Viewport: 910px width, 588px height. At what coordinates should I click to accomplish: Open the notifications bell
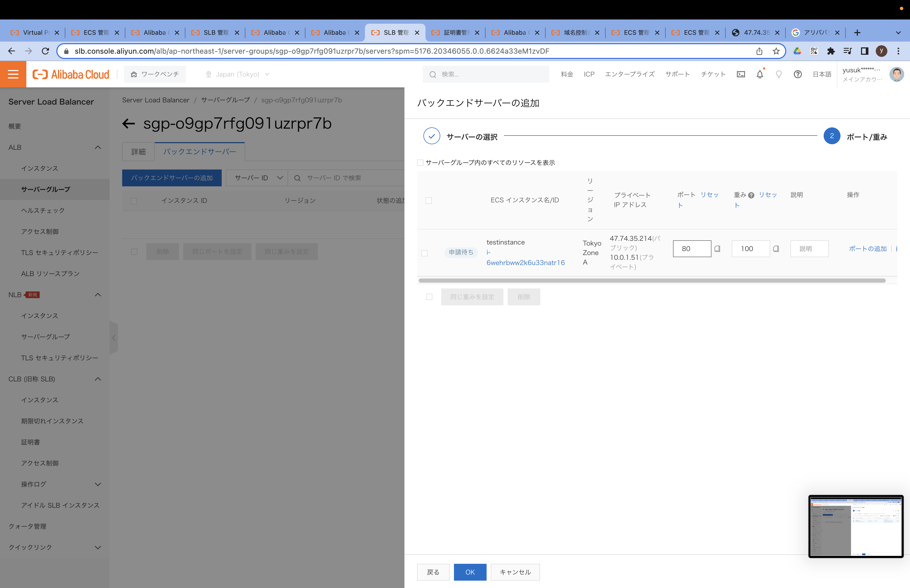(x=760, y=74)
